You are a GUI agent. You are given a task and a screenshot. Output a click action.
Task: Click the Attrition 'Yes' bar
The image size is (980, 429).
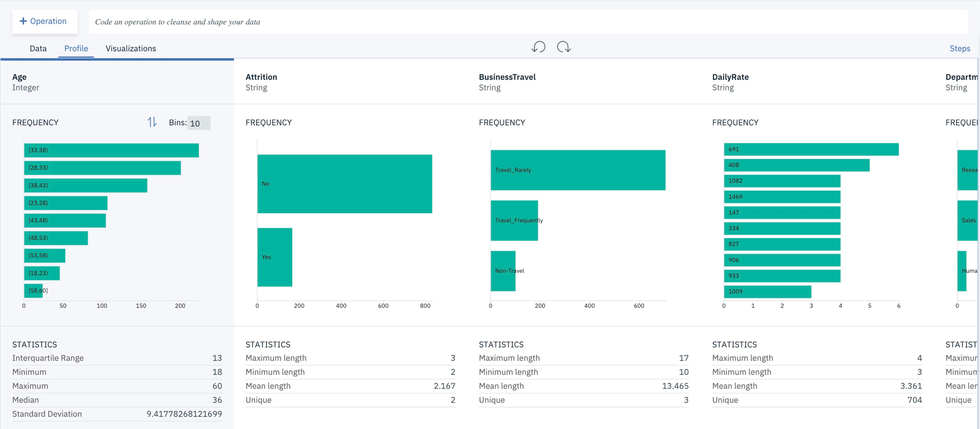pos(275,257)
